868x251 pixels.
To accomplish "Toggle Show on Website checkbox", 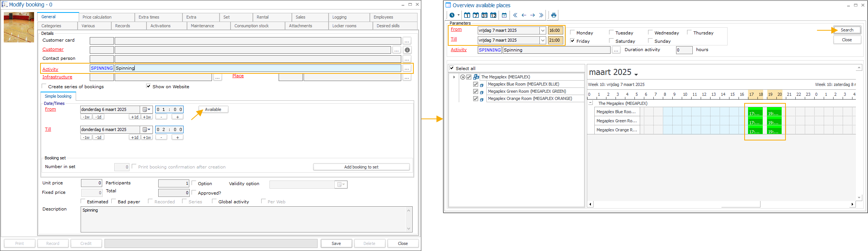I will (x=148, y=86).
